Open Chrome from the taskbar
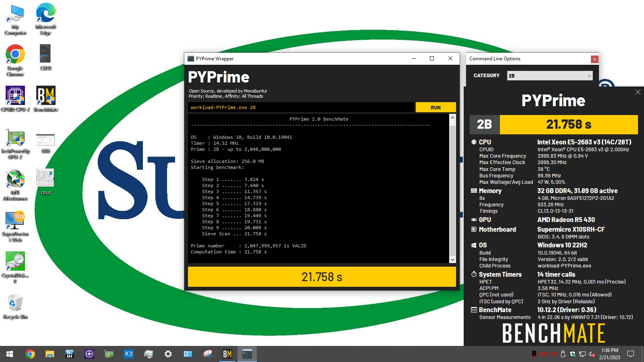This screenshot has height=362, width=644. point(30,354)
